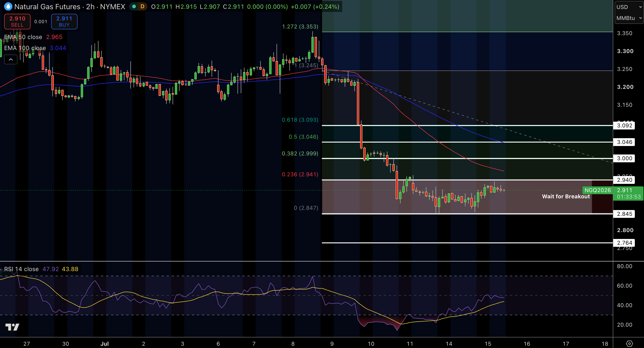Click the orange D delayed-data badge

142,6
